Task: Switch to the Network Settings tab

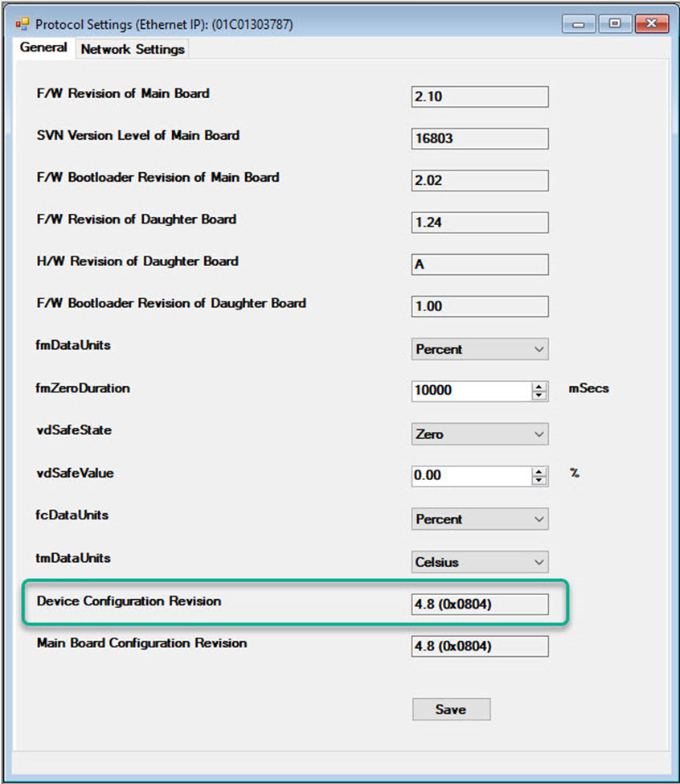Action: coord(132,49)
